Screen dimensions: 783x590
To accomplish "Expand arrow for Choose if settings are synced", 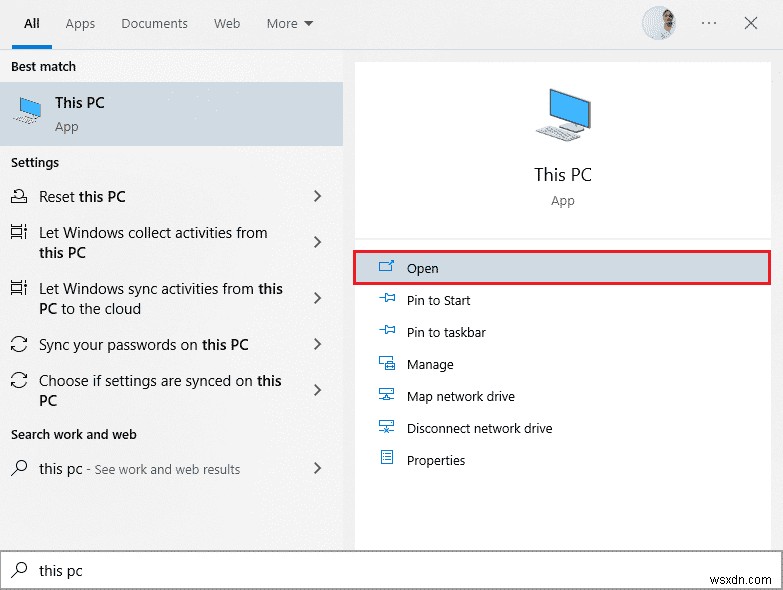I will click(317, 390).
